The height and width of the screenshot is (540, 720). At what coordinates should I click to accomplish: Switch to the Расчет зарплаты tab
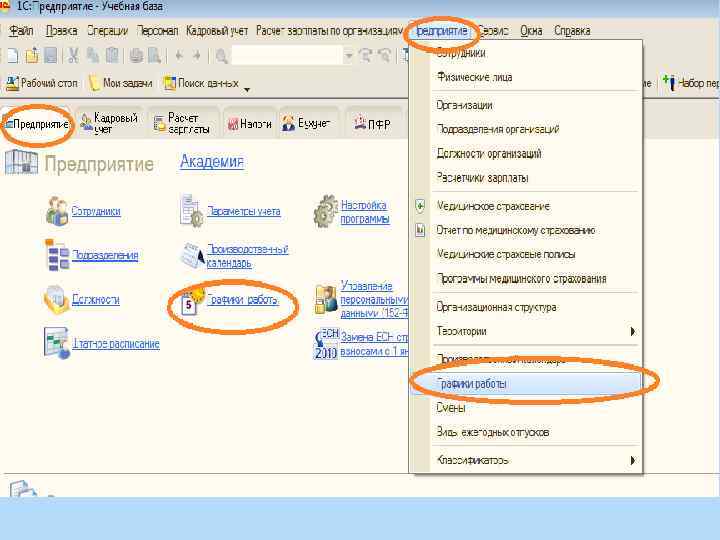[183, 124]
